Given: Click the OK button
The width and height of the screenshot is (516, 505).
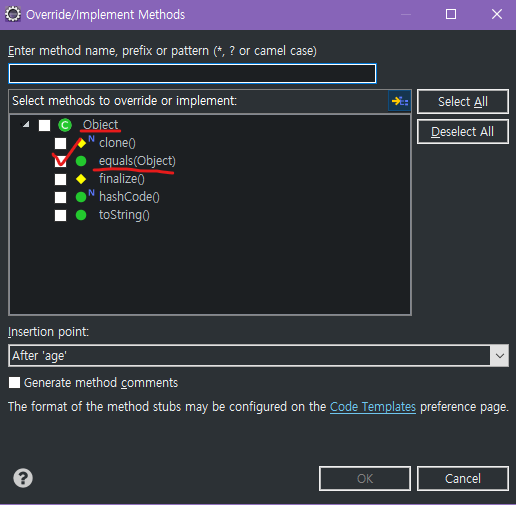Looking at the screenshot, I should pos(365,478).
